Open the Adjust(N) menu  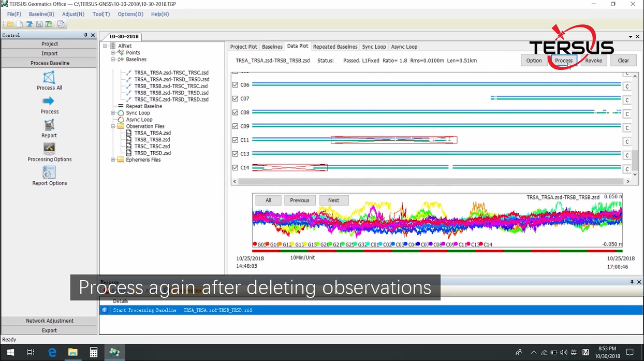73,14
